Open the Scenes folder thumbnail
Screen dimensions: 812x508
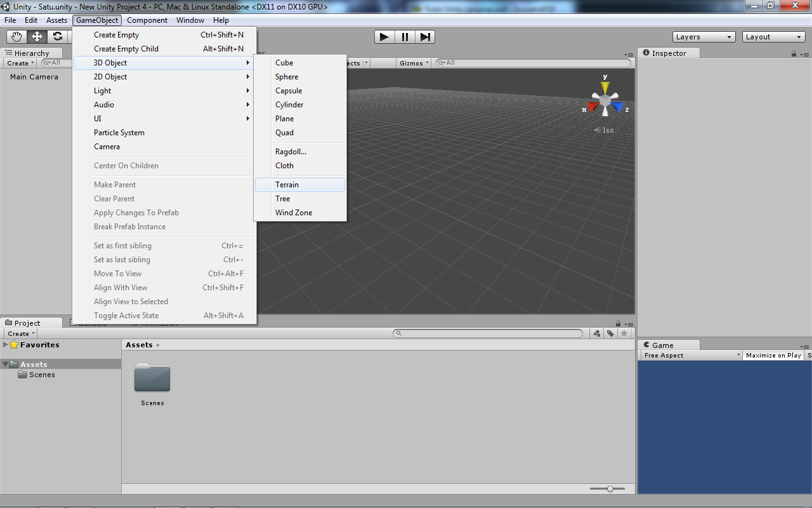pos(152,378)
